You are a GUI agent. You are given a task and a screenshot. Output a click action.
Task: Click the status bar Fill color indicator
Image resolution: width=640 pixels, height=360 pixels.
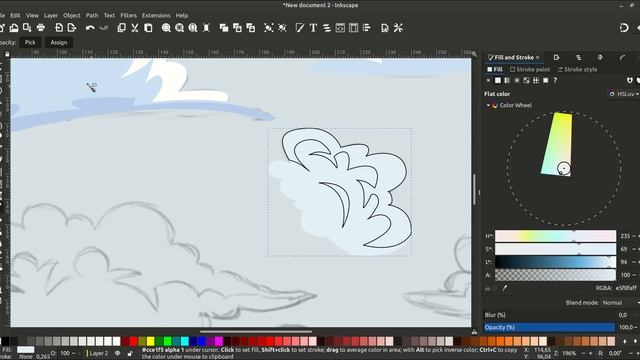(x=26, y=350)
